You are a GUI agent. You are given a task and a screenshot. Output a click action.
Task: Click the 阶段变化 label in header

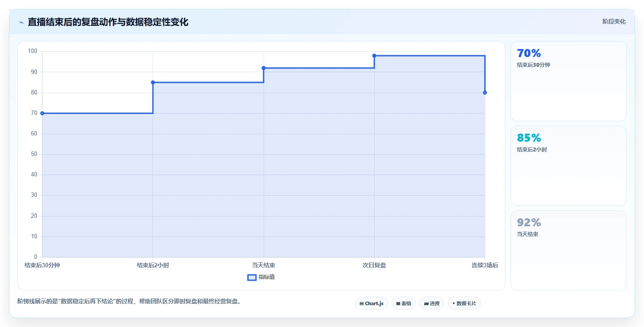tap(614, 21)
